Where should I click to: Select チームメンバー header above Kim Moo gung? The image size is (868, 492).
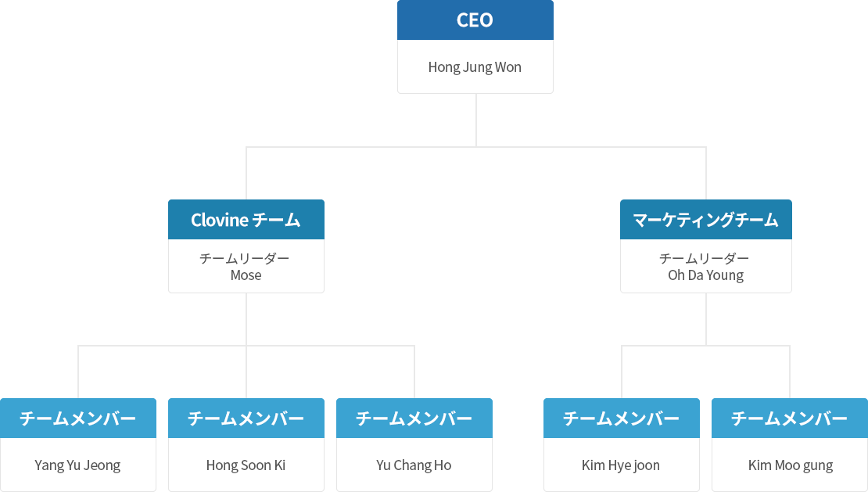click(790, 418)
